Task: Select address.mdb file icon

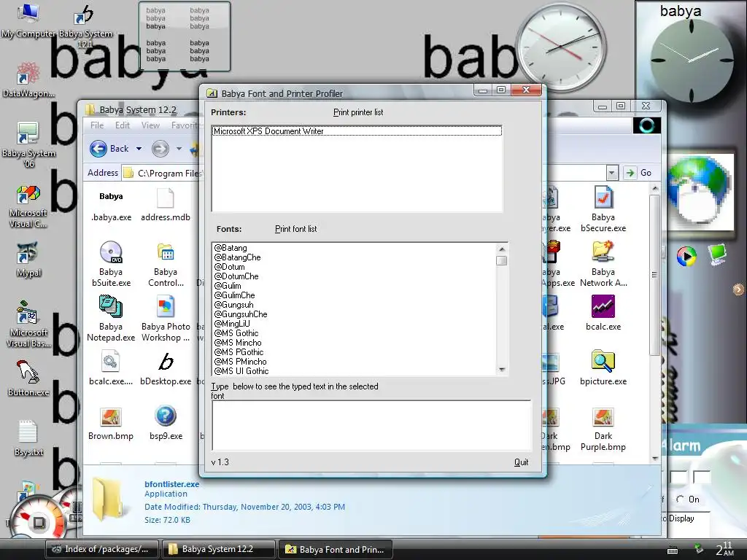Action: pyautogui.click(x=166, y=205)
